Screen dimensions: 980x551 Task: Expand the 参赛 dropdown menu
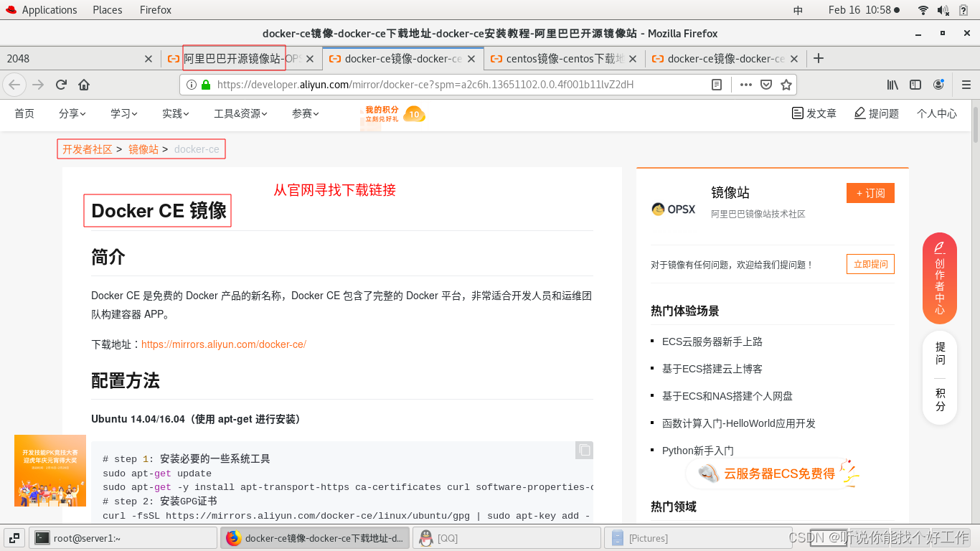point(306,113)
